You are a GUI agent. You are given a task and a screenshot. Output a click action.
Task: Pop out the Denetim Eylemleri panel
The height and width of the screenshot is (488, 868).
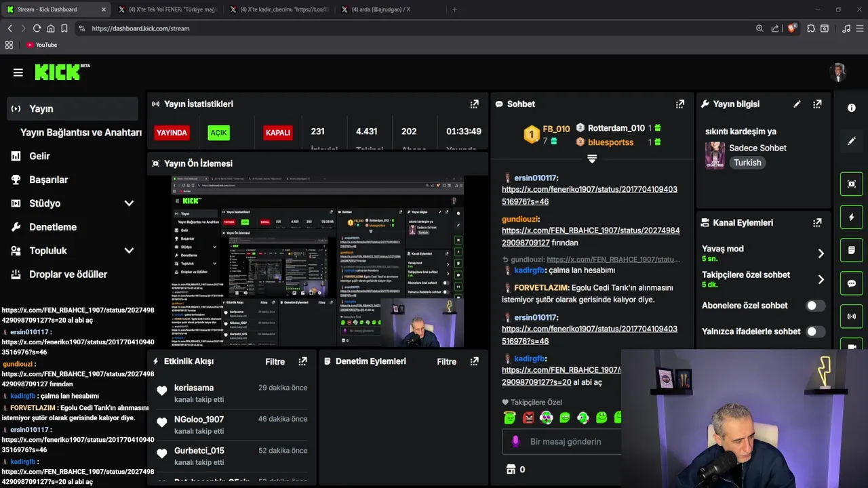pos(475,361)
